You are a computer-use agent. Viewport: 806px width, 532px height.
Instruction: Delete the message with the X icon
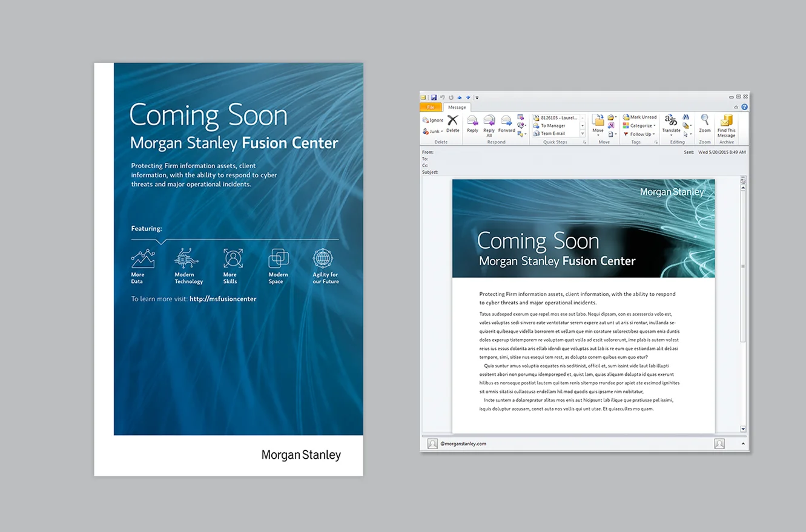pyautogui.click(x=453, y=124)
